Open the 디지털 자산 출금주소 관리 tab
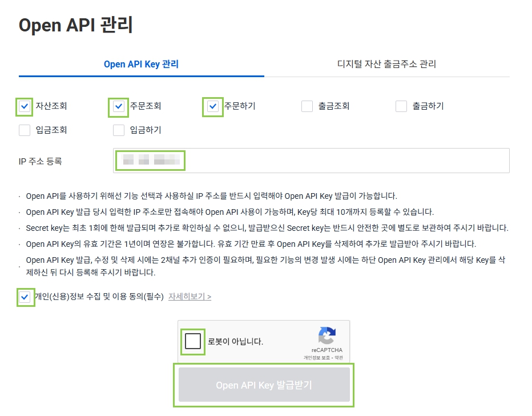 coord(386,64)
